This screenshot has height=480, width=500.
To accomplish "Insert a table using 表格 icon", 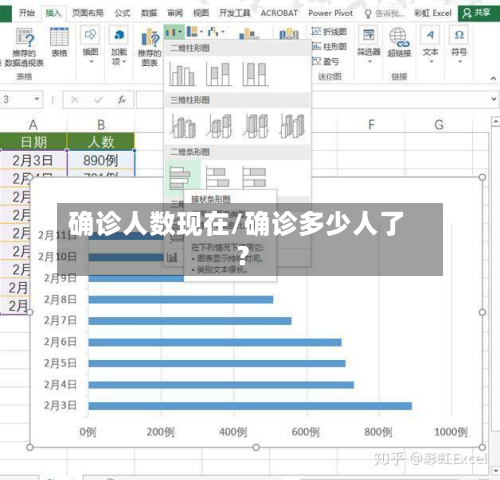I will 59,42.
